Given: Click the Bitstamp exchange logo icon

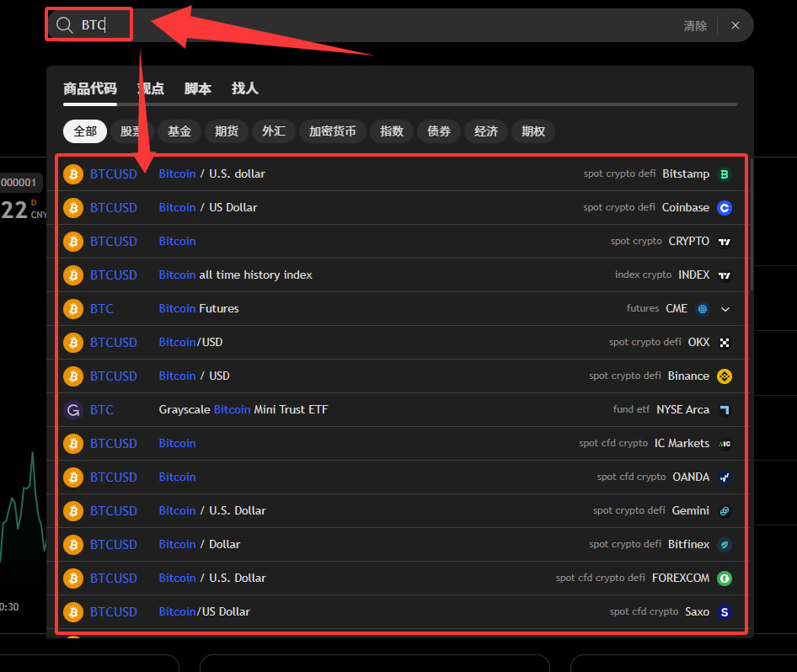Looking at the screenshot, I should pos(725,174).
